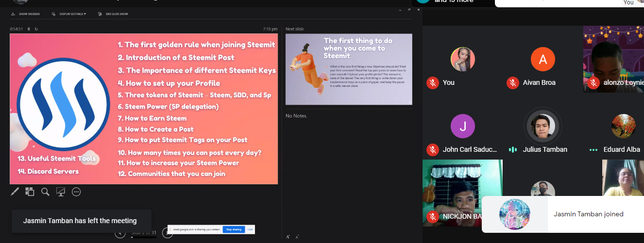The width and height of the screenshot is (644, 243).
Task: Open the see all slides grid
Action: click(30, 192)
